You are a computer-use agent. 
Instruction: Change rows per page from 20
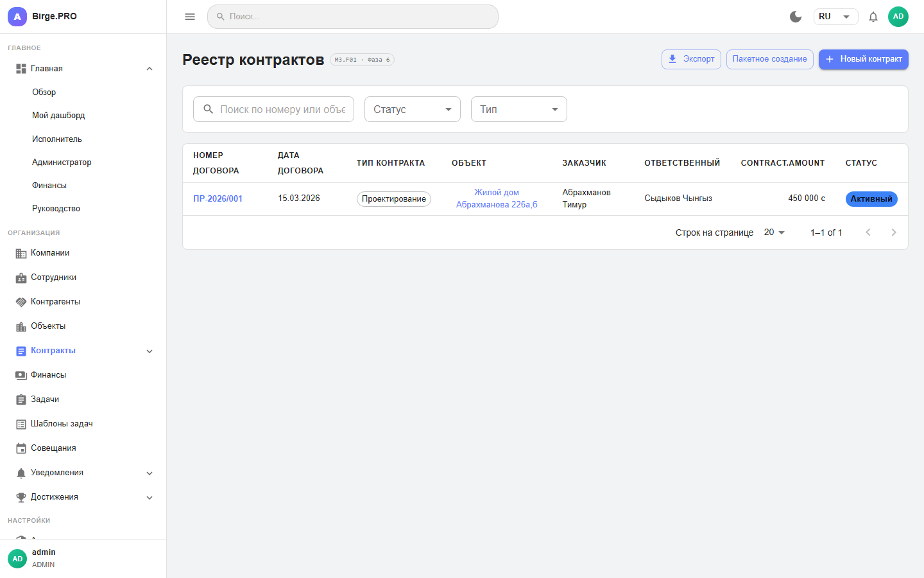click(774, 232)
